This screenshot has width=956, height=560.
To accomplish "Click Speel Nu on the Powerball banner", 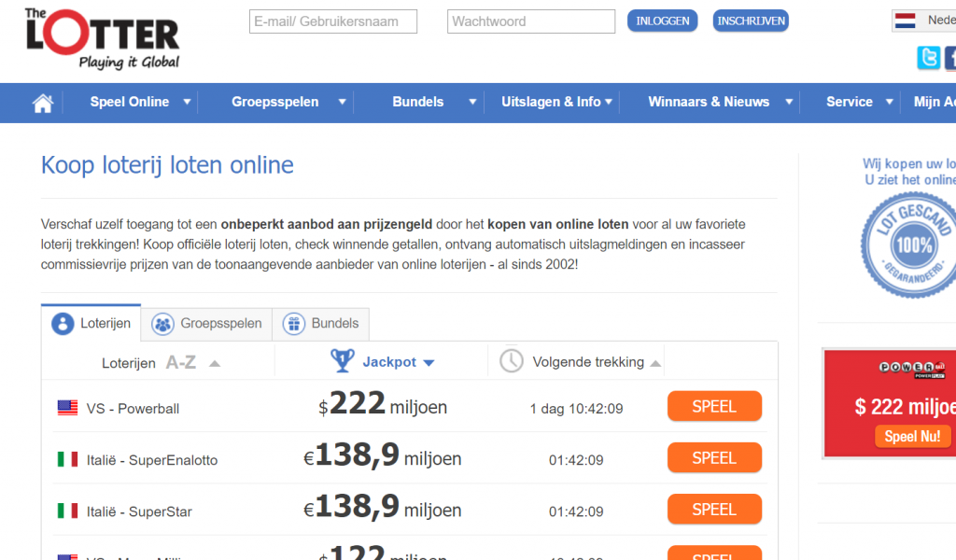I will (x=912, y=436).
